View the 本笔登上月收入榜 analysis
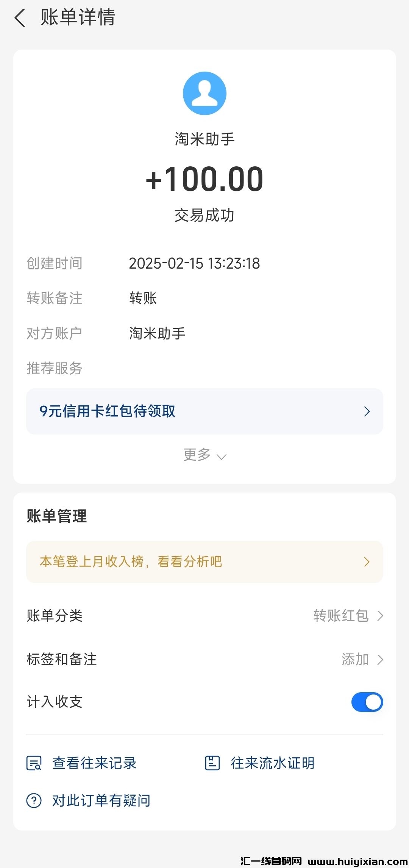This screenshot has width=409, height=868. click(x=131, y=562)
